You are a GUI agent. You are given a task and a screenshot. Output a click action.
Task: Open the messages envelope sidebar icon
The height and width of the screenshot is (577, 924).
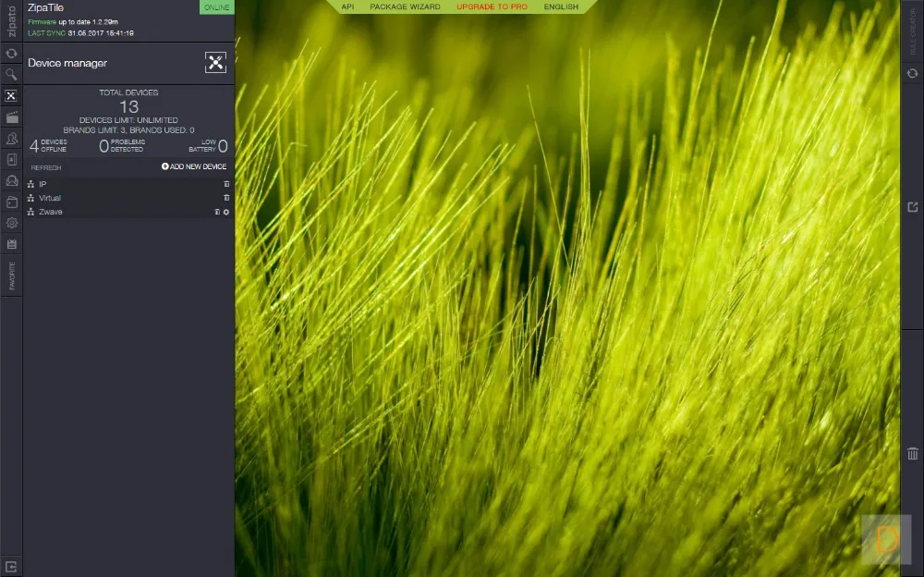pos(11,180)
